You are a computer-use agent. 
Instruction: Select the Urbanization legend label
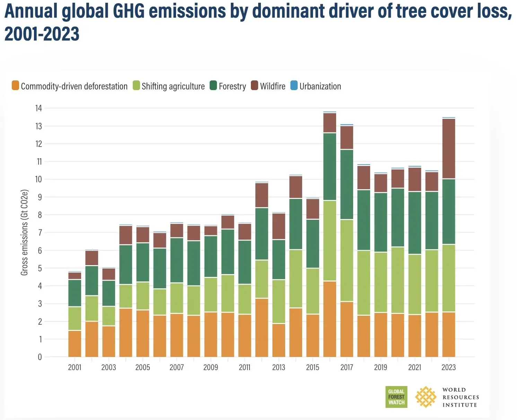(x=320, y=86)
